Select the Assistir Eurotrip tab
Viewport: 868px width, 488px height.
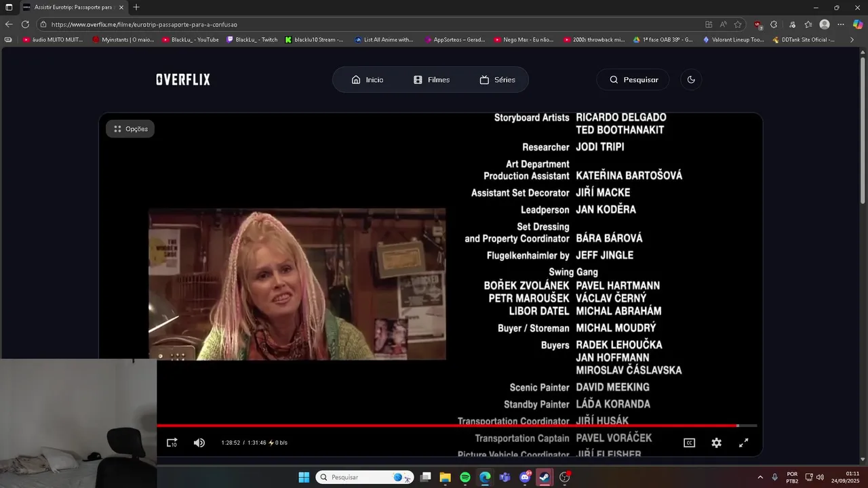73,7
